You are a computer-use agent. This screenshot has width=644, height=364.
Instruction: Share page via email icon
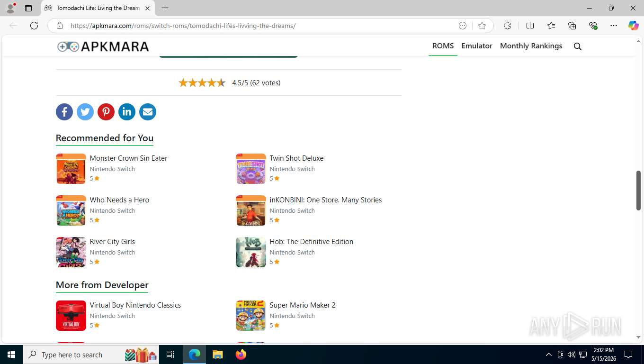pyautogui.click(x=148, y=112)
